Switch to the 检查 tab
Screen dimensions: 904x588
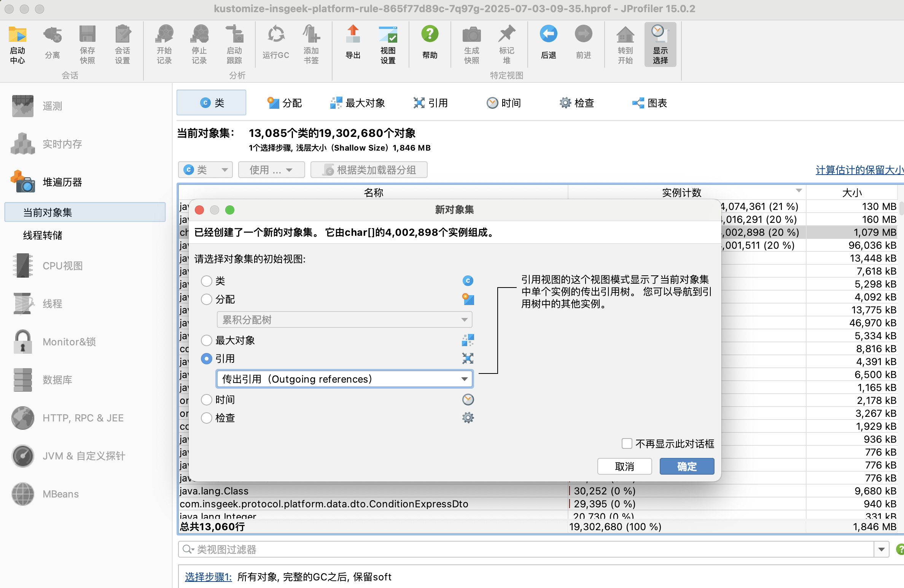click(x=577, y=102)
